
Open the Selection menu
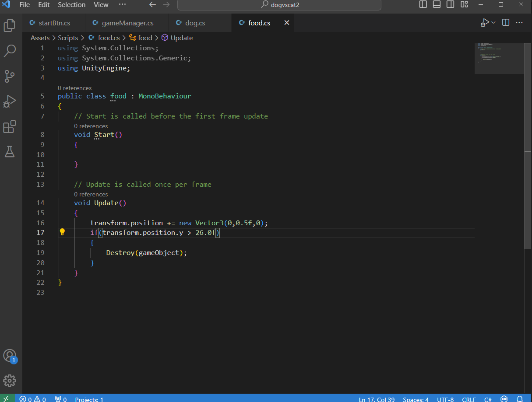point(72,5)
